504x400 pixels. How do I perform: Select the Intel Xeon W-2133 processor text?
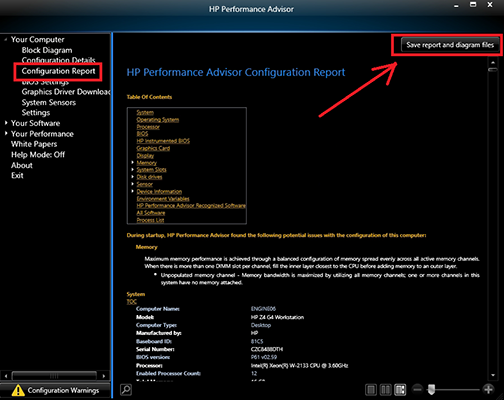tap(299, 365)
